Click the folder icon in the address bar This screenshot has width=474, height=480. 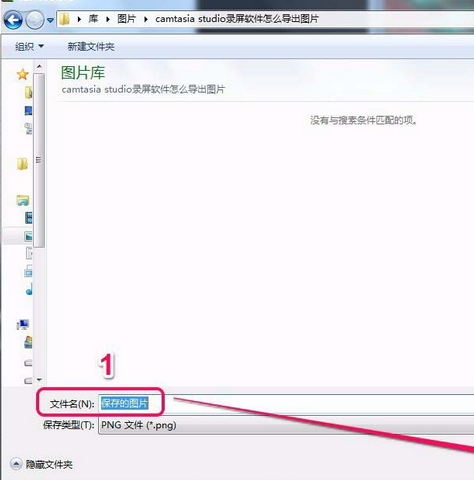click(64, 19)
